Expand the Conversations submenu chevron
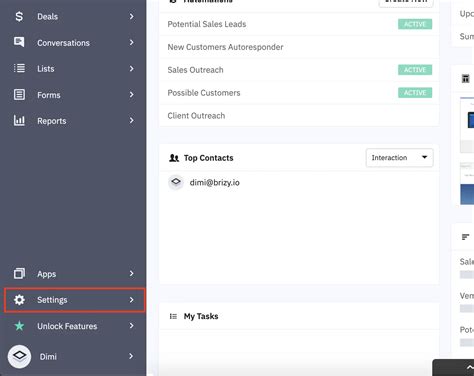The image size is (474, 376). click(x=132, y=42)
